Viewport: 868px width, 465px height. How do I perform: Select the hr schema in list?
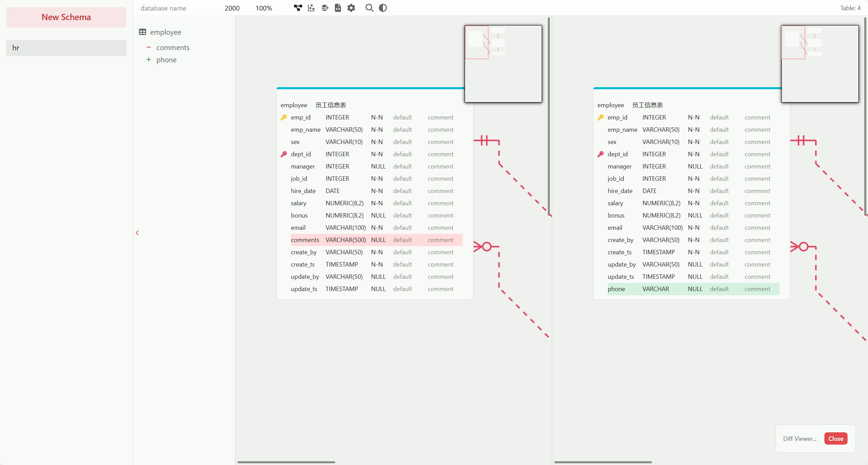pyautogui.click(x=66, y=48)
